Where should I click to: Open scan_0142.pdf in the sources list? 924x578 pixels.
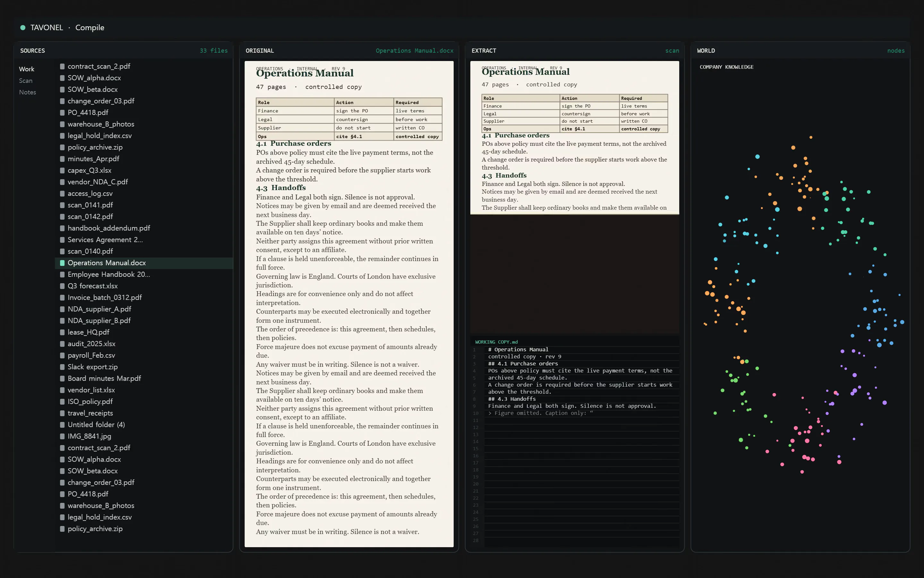click(x=144, y=217)
